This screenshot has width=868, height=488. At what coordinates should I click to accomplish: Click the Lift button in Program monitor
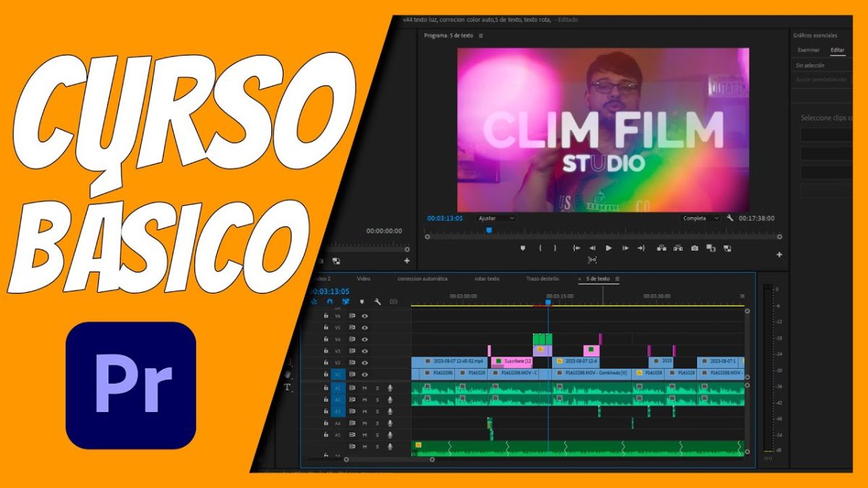point(661,248)
